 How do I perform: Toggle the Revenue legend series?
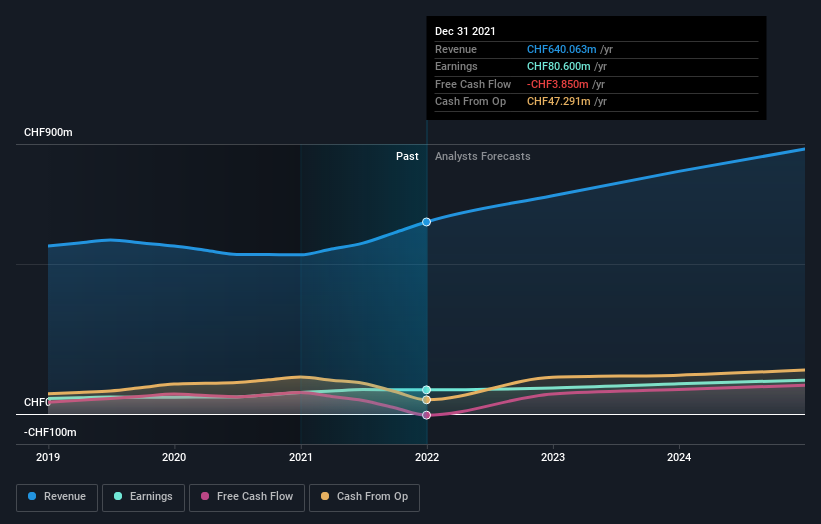tap(57, 497)
